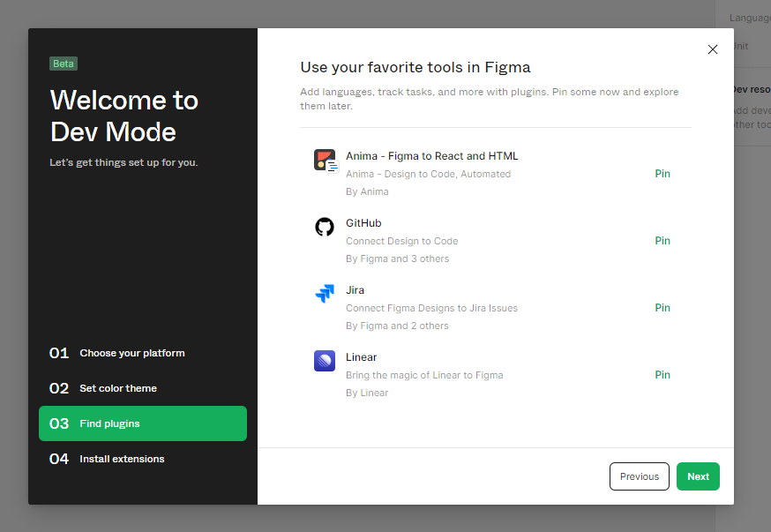The image size is (771, 532).
Task: Pin the GitHub plugin
Action: pos(662,240)
